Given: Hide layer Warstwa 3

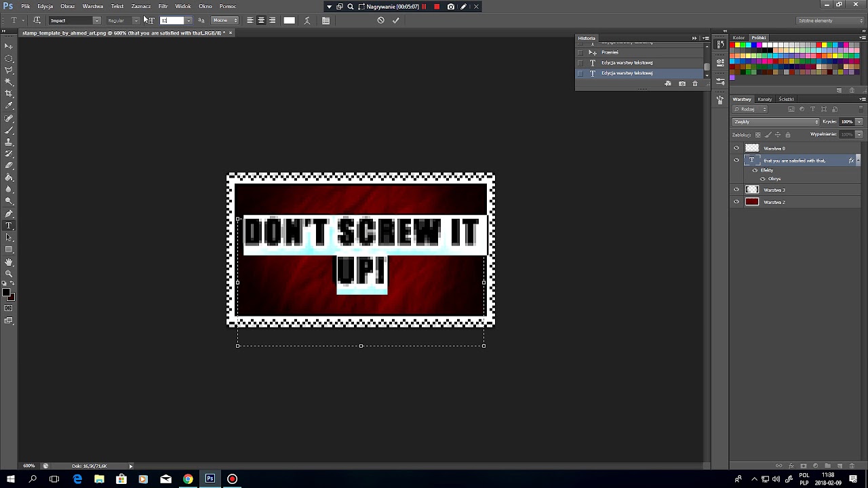Looking at the screenshot, I should pos(736,190).
